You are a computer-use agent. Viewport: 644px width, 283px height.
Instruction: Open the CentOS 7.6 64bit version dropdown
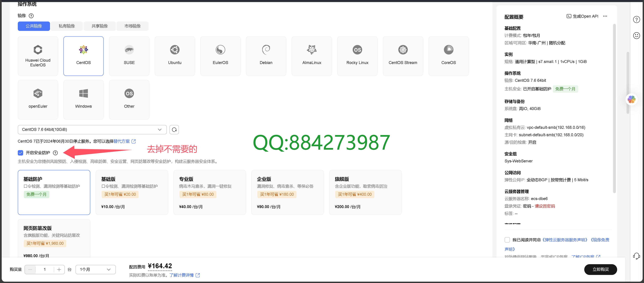92,130
